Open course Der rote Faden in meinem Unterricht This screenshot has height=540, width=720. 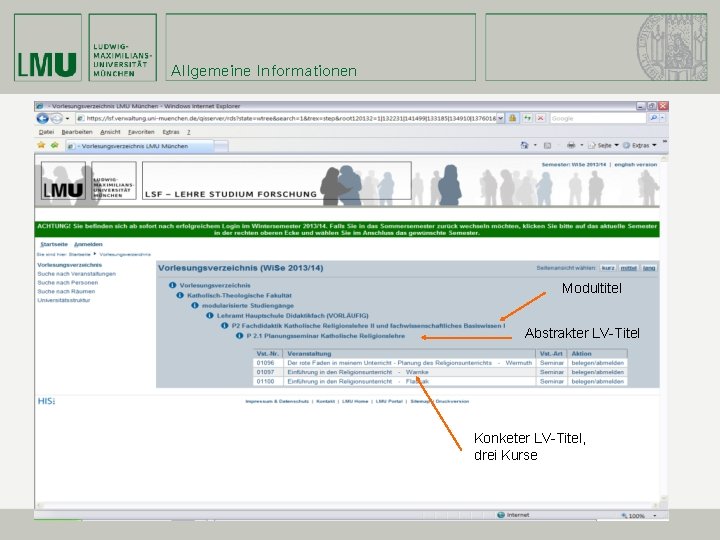point(389,363)
